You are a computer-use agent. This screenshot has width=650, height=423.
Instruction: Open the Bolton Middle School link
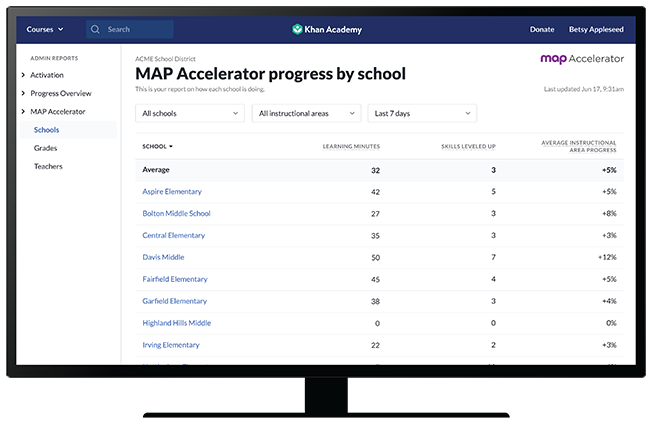click(177, 214)
